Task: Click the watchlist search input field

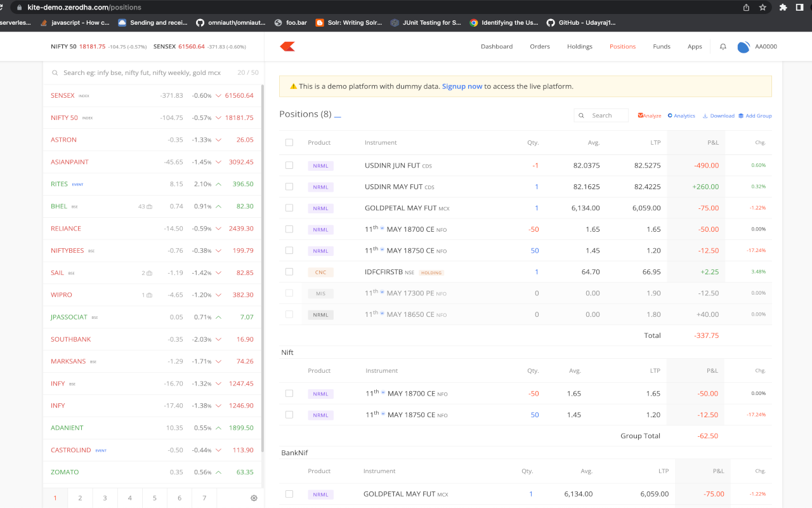Action: pyautogui.click(x=142, y=73)
